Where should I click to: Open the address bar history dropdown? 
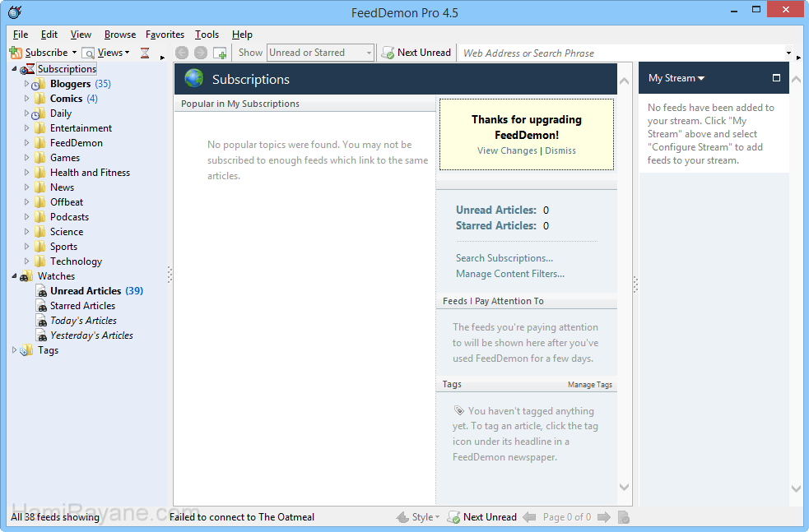click(788, 53)
